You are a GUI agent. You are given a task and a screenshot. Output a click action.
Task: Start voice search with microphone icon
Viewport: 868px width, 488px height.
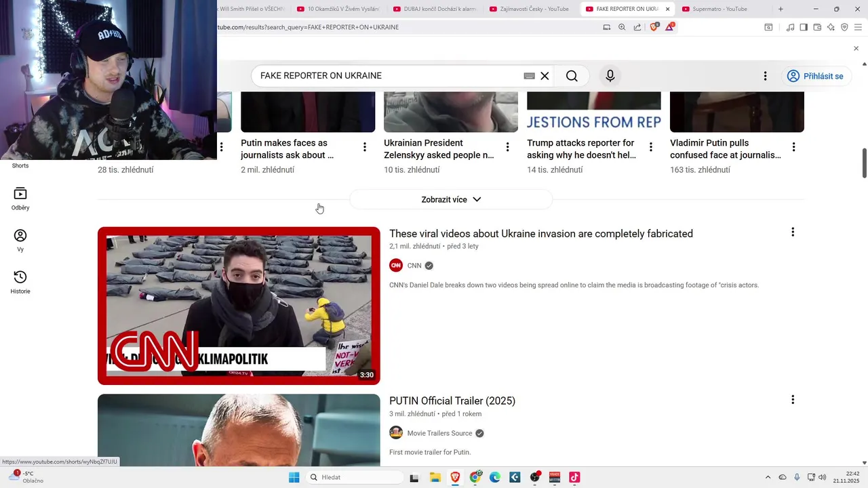tap(610, 76)
